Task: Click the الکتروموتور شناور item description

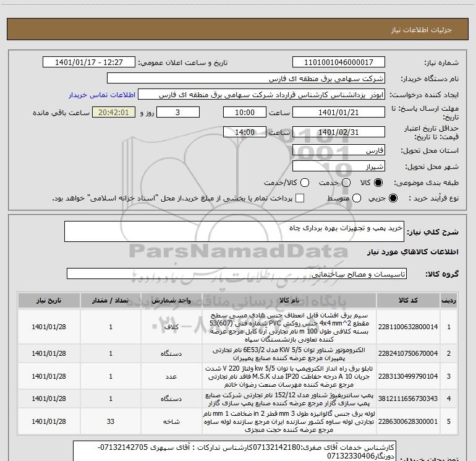Action: click(x=289, y=354)
